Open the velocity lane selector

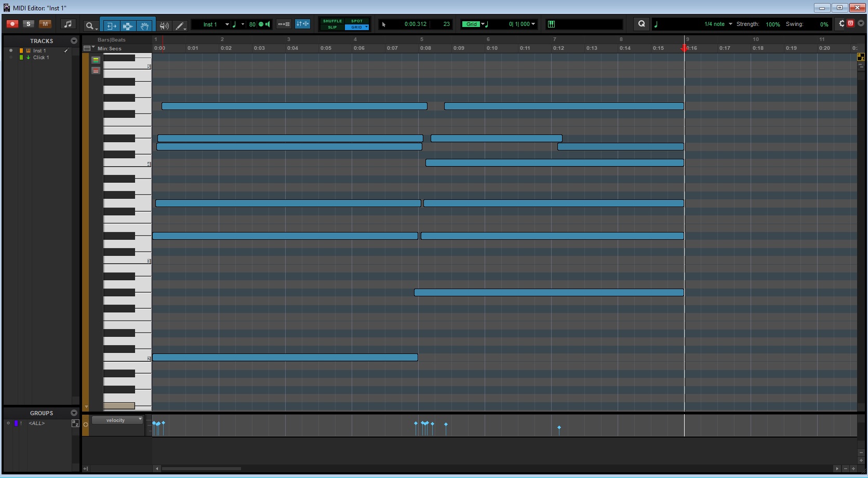pyautogui.click(x=117, y=420)
